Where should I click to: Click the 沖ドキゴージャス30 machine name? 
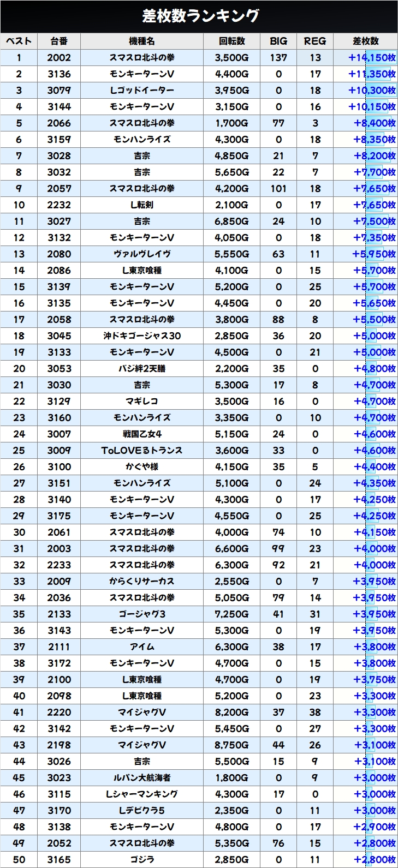(x=142, y=336)
